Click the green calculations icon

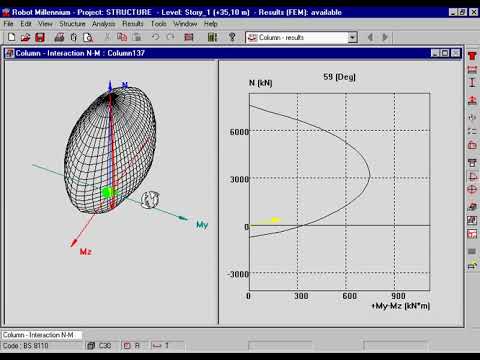coord(212,37)
